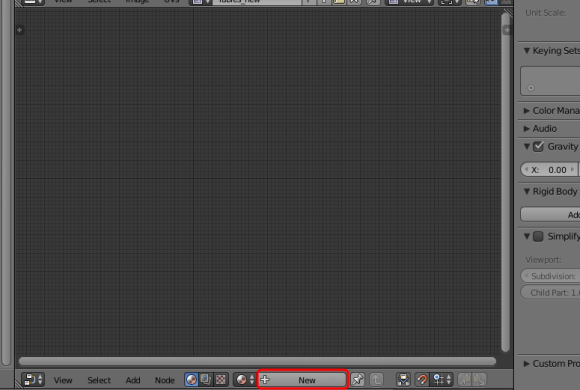
Task: Click the New material button
Action: (302, 380)
